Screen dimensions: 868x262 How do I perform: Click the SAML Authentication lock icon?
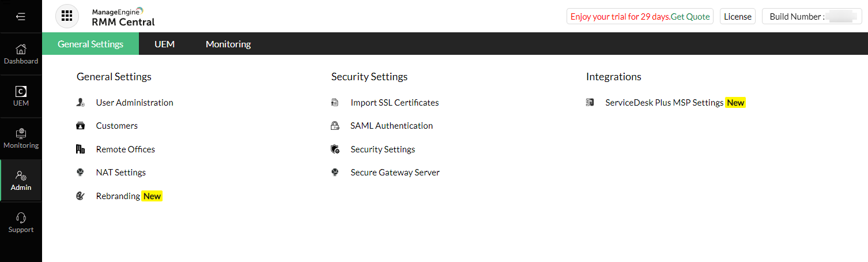(x=335, y=126)
